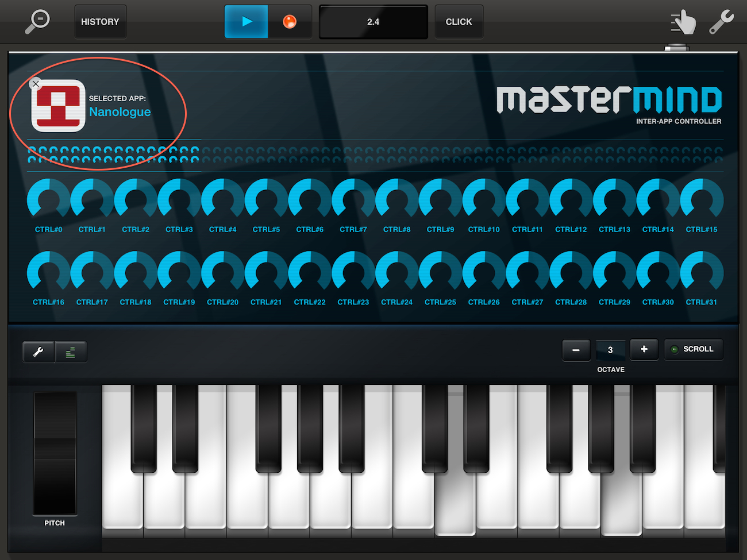The height and width of the screenshot is (560, 747).
Task: Click the CTRL#29 knob
Action: (x=615, y=272)
